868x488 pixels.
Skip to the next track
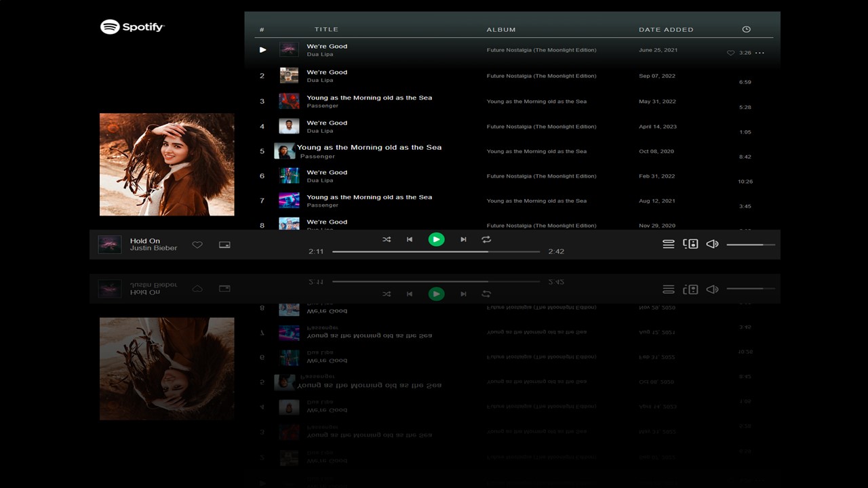463,239
